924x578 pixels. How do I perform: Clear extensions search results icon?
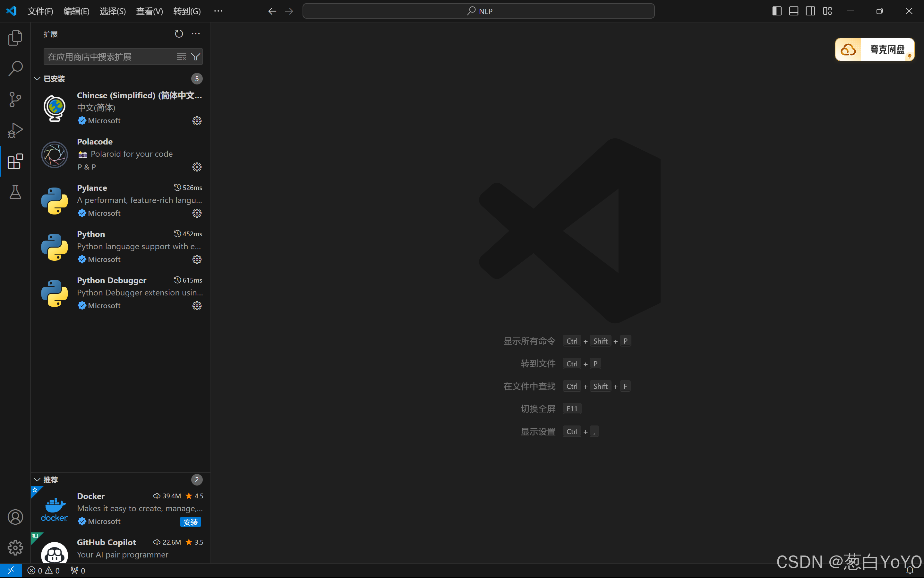(x=181, y=57)
